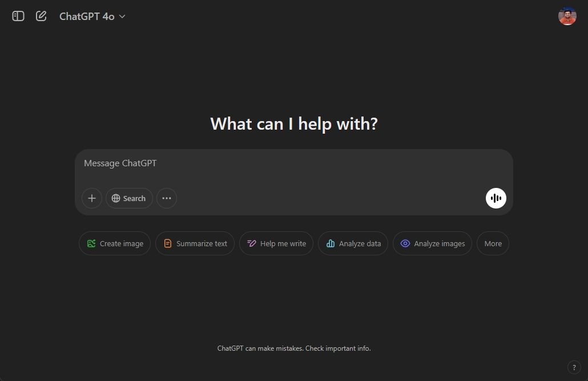The width and height of the screenshot is (588, 381).
Task: Click the purple eye Analyze images icon
Action: coord(405,243)
